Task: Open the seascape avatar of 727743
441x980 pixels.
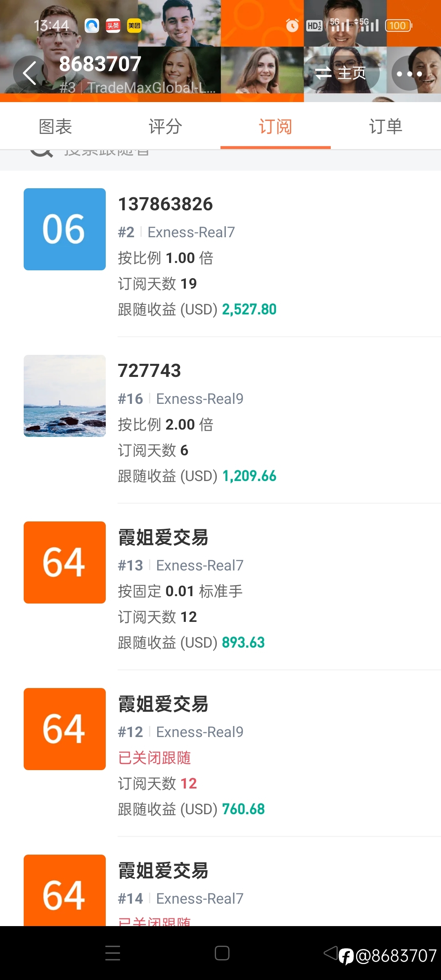Action: coord(65,396)
